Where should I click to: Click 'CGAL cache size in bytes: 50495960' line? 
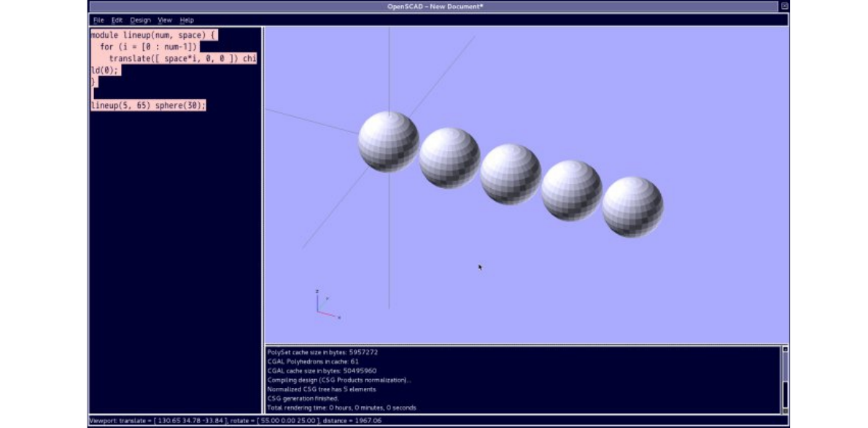point(322,371)
